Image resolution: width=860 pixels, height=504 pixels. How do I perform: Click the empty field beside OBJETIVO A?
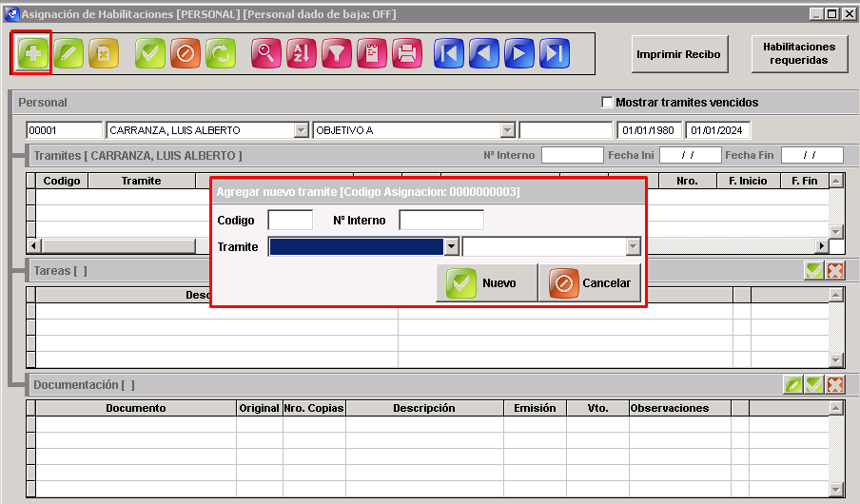[565, 130]
